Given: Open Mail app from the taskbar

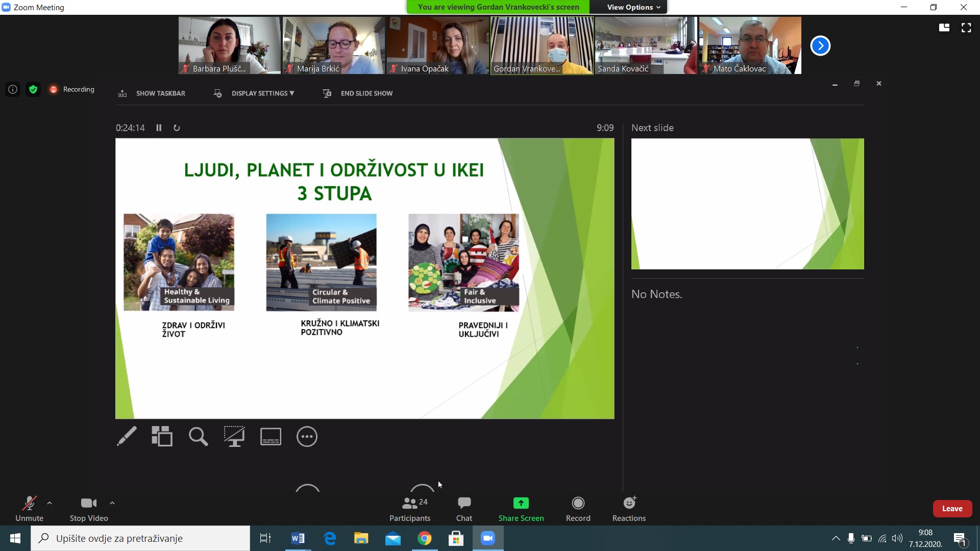Looking at the screenshot, I should click(x=393, y=538).
